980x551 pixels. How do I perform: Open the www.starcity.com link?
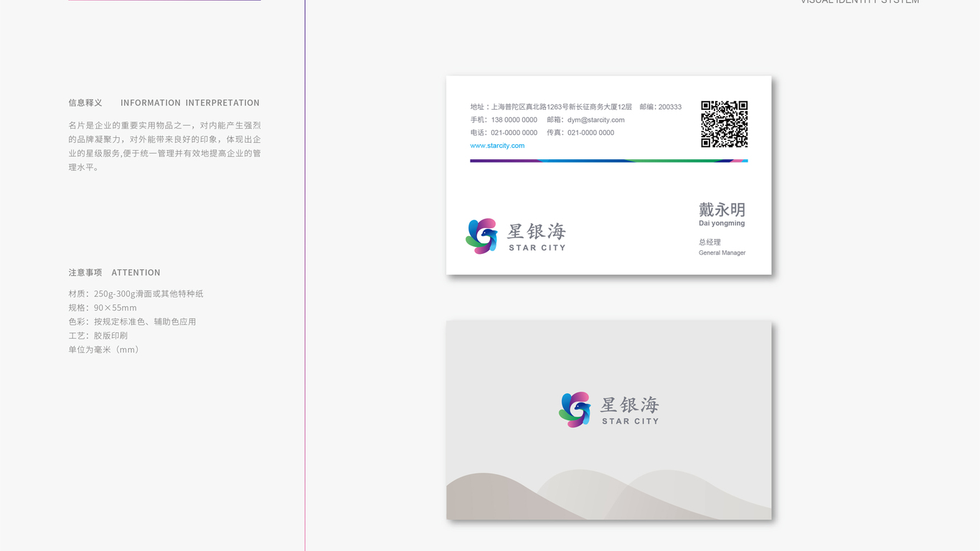497,146
